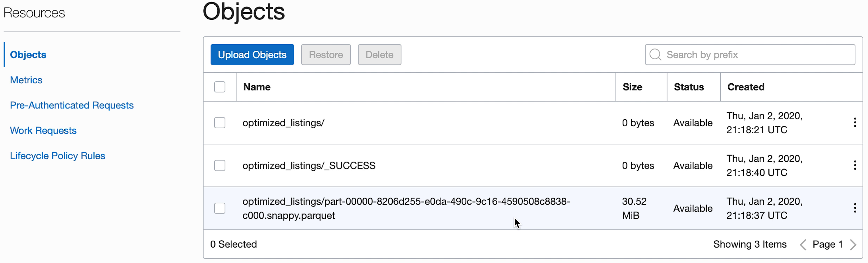Click the Restore button
Viewport: 868px width, 263px height.
pyautogui.click(x=325, y=54)
